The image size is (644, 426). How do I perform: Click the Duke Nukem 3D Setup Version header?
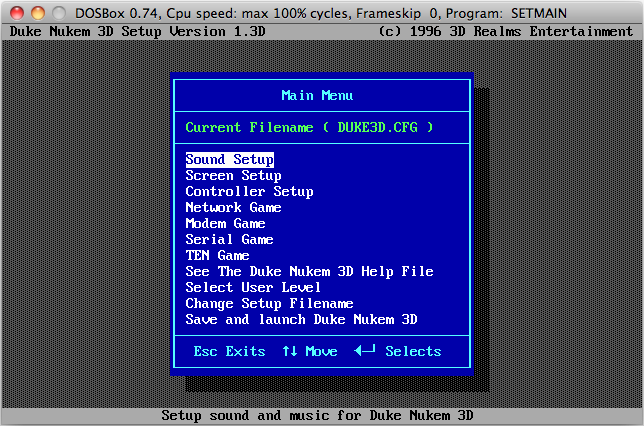pos(138,32)
